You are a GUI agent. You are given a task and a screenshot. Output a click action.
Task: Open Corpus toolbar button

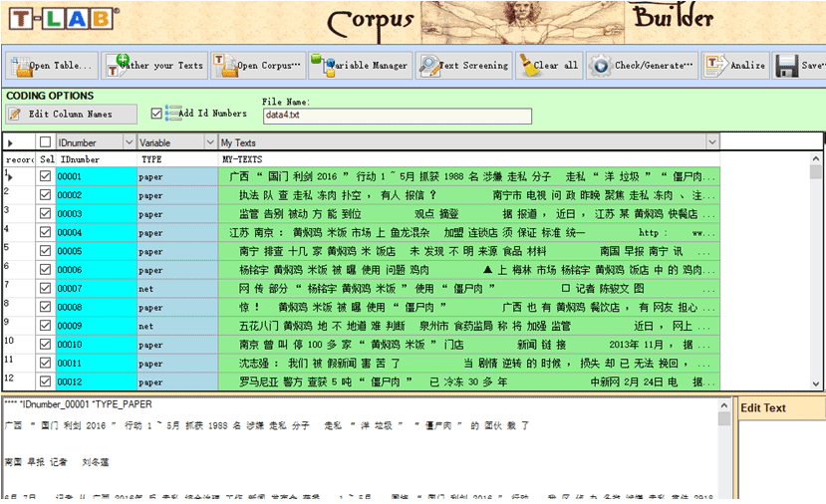(x=258, y=66)
